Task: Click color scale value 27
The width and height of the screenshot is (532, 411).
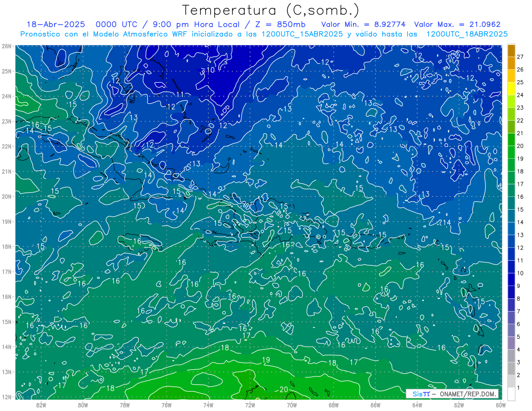Action: pos(520,57)
